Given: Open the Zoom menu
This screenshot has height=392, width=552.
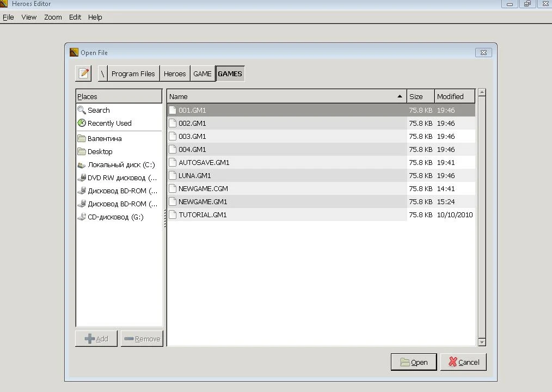Looking at the screenshot, I should 53,17.
